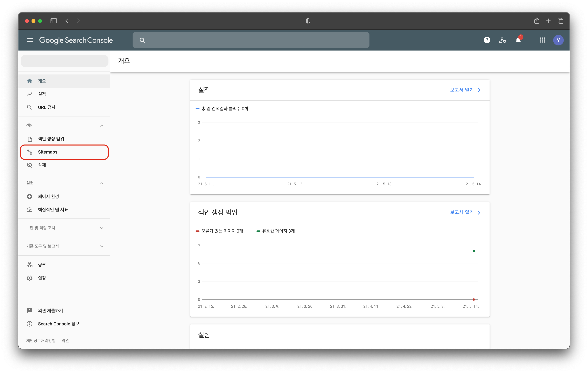Select 개요 in the sidebar
This screenshot has height=373, width=588.
(64, 81)
